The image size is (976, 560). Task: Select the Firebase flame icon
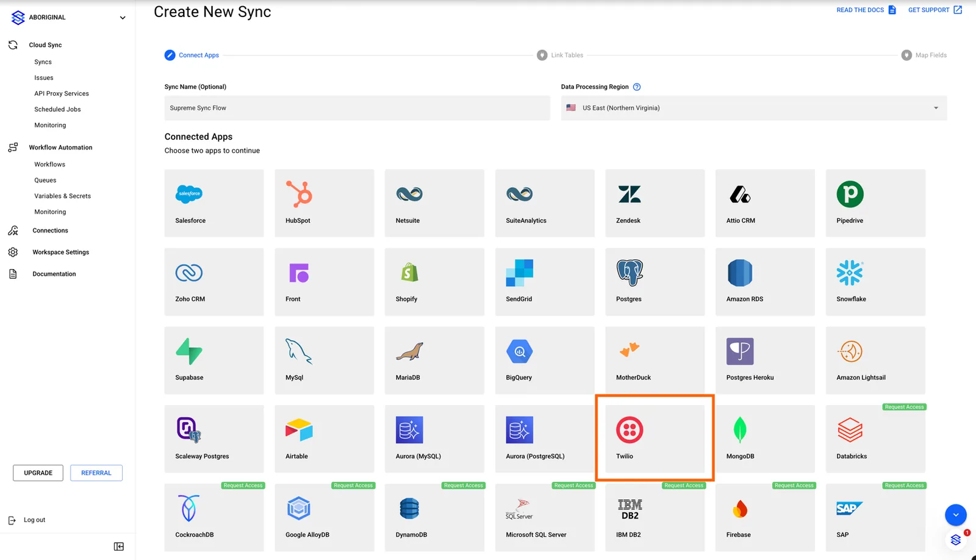click(740, 509)
